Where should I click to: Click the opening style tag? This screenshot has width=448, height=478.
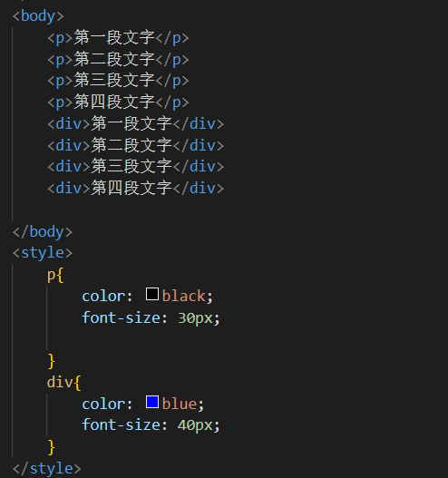(43, 253)
